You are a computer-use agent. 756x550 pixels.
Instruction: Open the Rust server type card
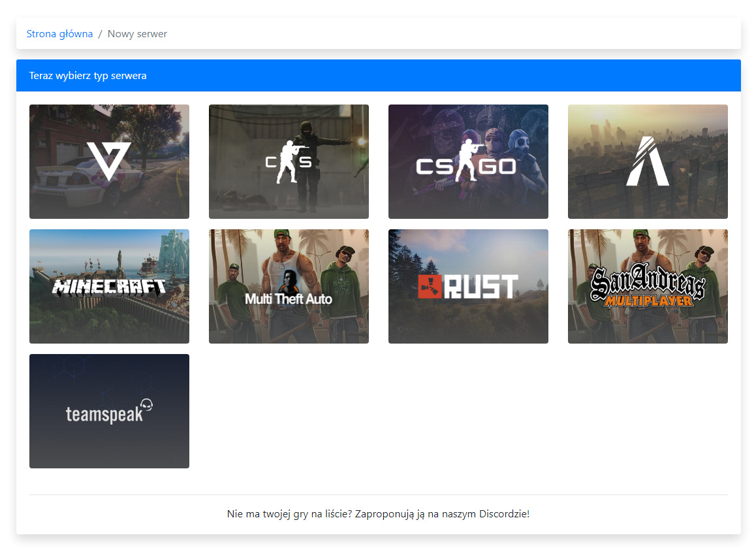tap(468, 320)
